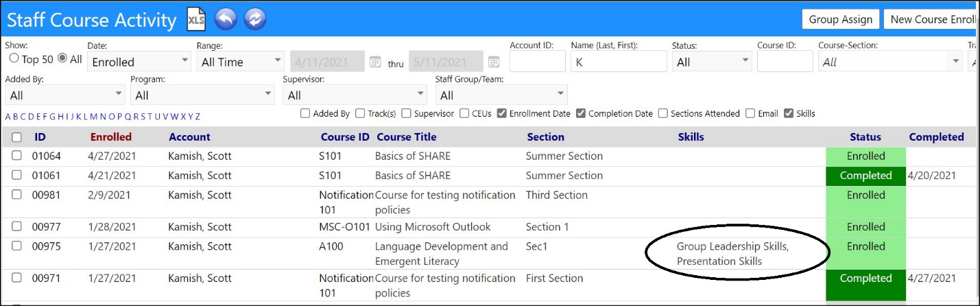This screenshot has height=306, width=980.
Task: Sort by the Completed column header
Action: click(x=936, y=137)
